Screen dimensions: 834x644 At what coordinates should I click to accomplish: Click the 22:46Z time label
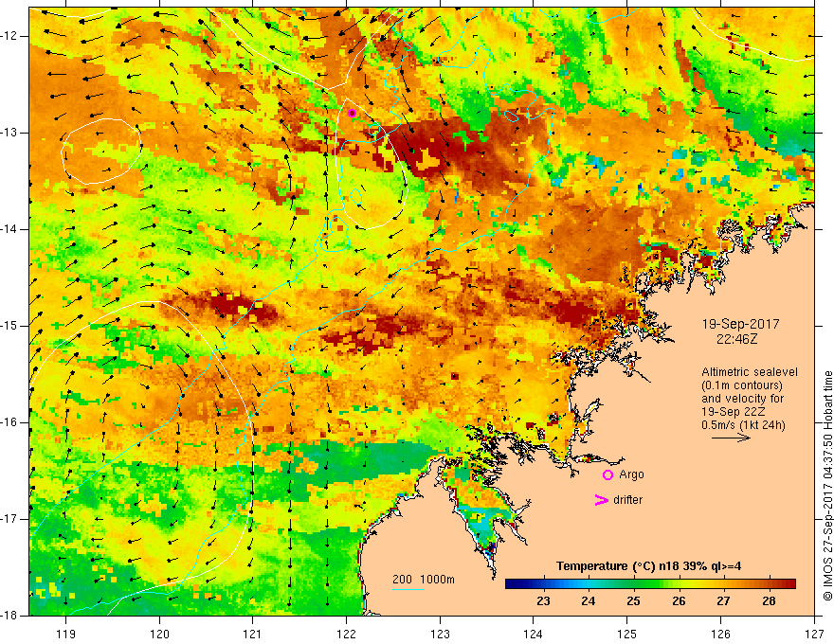pyautogui.click(x=736, y=338)
